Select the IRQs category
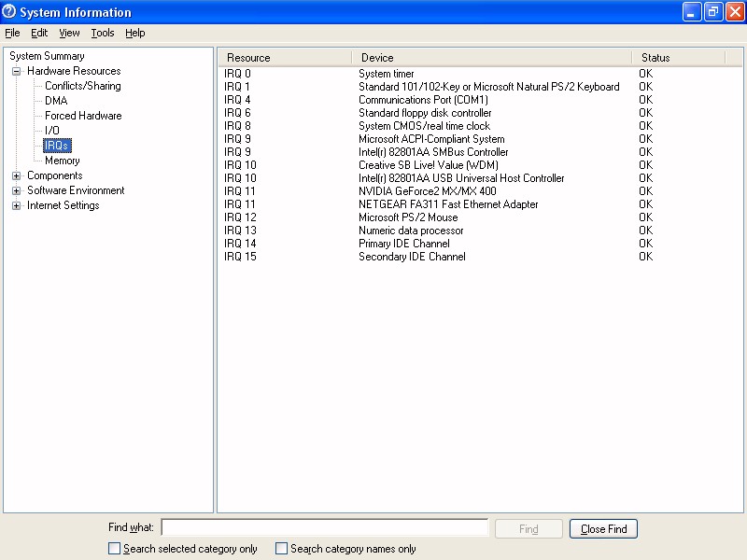This screenshot has width=747, height=560. (57, 146)
